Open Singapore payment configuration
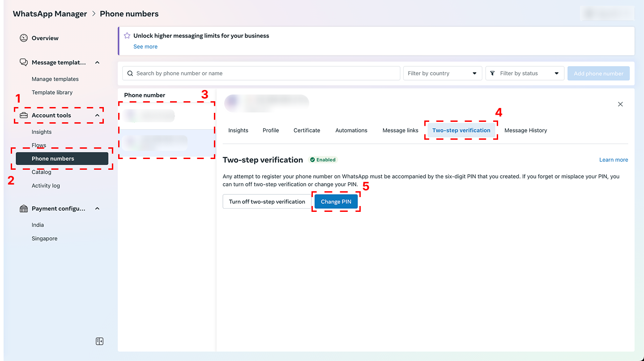This screenshot has height=361, width=644. pyautogui.click(x=45, y=238)
